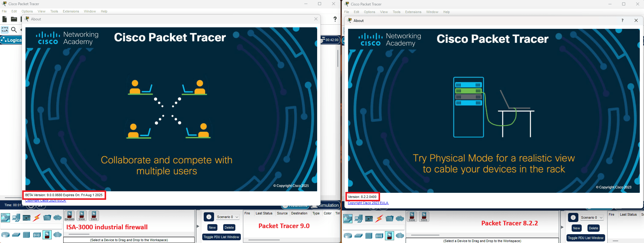Click Toggle PDU List Window in left window
This screenshot has width=644, height=243.
(x=221, y=237)
